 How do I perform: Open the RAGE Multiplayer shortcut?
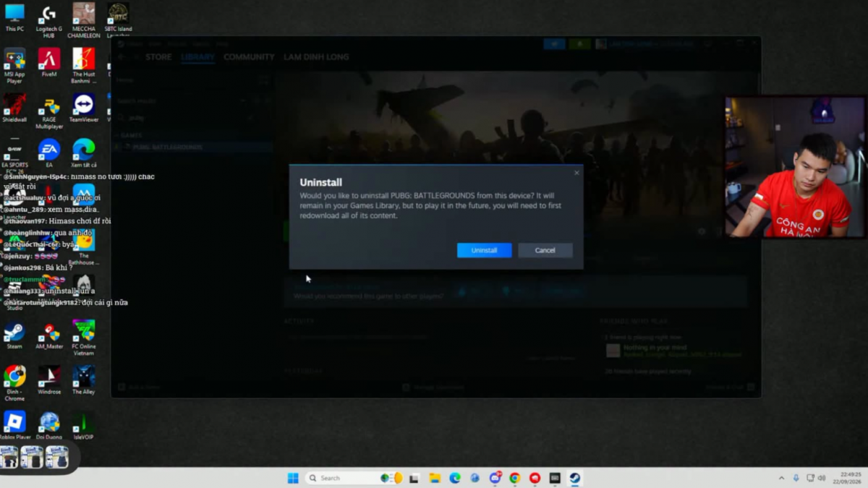49,112
